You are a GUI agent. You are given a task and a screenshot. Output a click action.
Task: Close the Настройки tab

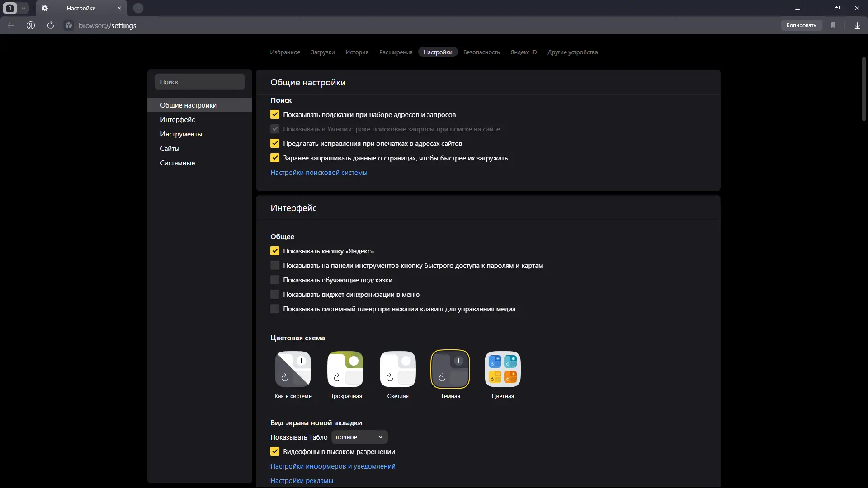(119, 8)
